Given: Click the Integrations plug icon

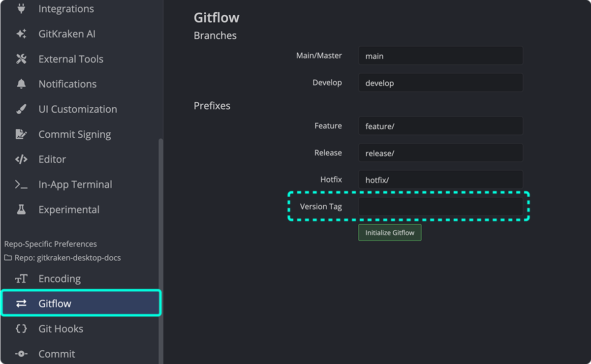Looking at the screenshot, I should [x=22, y=8].
